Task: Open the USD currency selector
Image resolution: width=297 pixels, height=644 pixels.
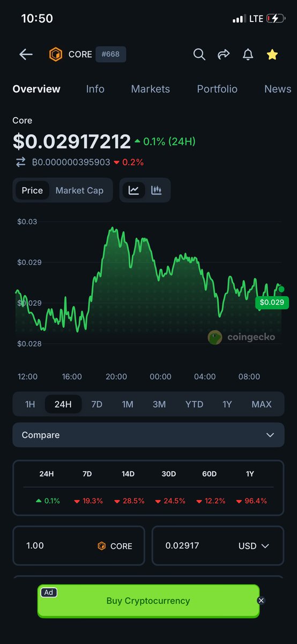Action: (x=254, y=546)
